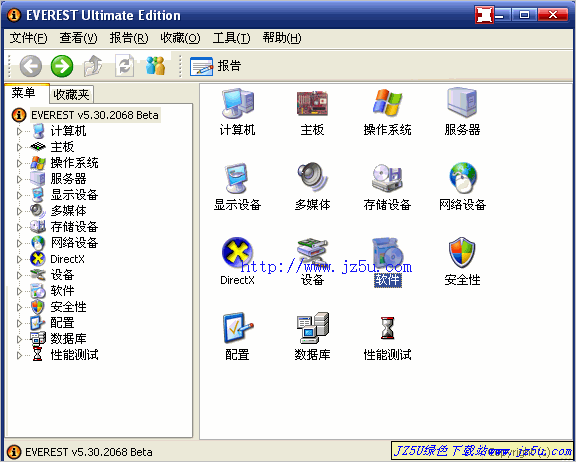Open the 查看(V) menu
The image size is (576, 462).
[78, 38]
